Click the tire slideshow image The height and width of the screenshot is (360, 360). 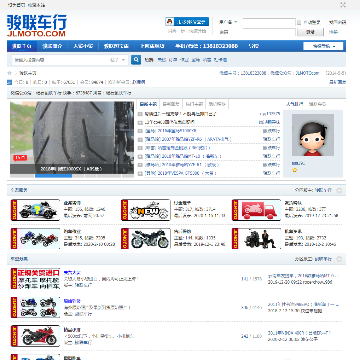72,137
